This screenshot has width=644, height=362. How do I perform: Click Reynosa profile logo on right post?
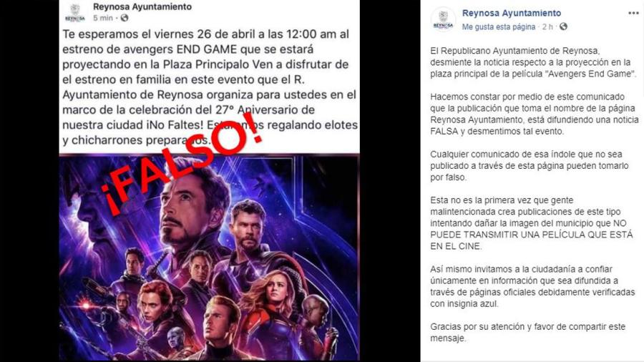[443, 20]
